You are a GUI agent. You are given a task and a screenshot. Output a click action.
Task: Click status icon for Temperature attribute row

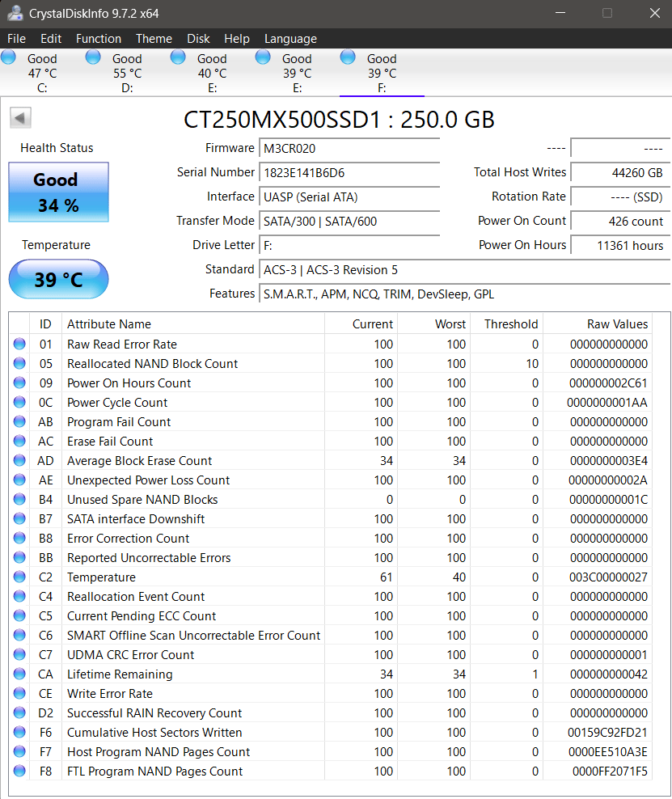tap(19, 577)
